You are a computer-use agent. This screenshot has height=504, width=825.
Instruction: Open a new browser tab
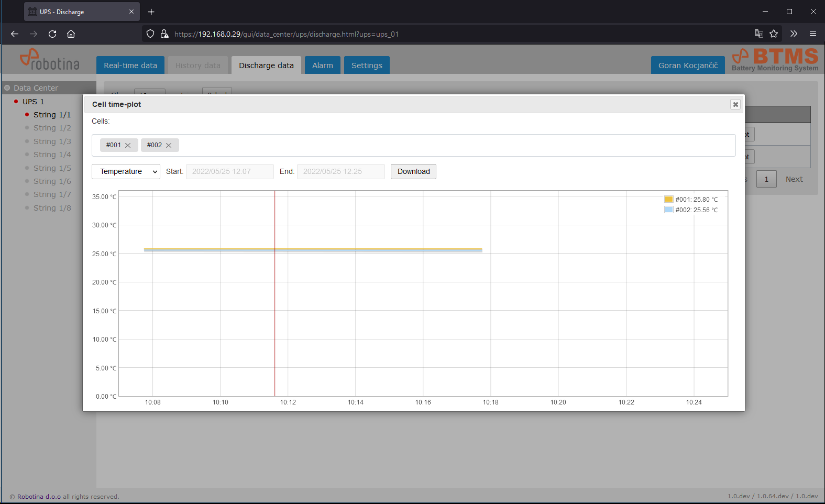click(x=151, y=12)
